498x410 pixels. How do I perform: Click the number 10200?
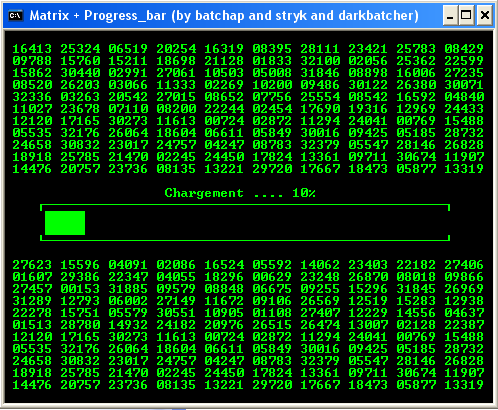point(272,85)
